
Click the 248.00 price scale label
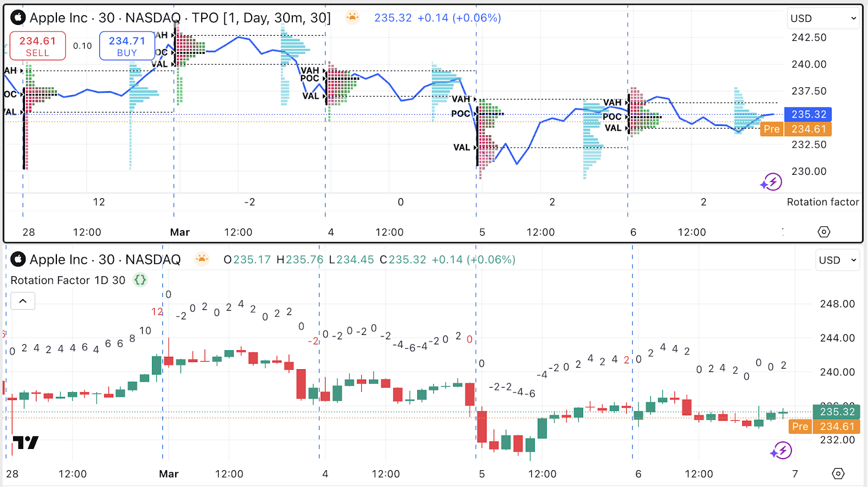click(837, 304)
